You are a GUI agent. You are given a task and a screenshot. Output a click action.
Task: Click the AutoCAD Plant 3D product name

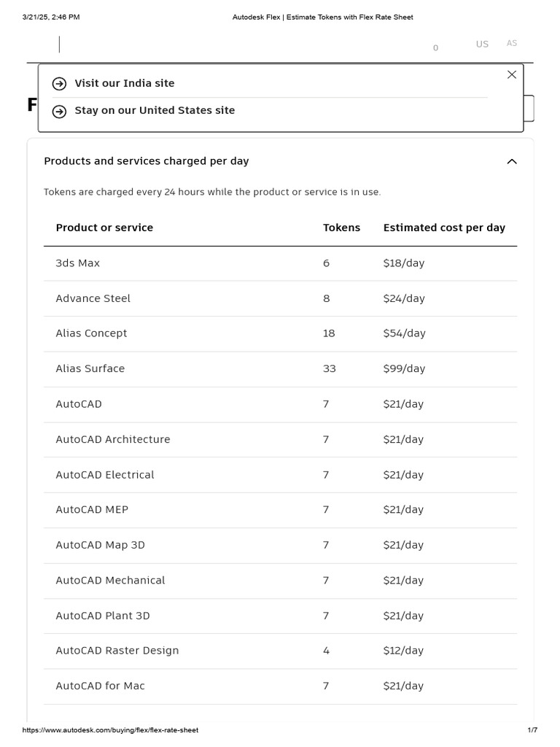click(103, 616)
